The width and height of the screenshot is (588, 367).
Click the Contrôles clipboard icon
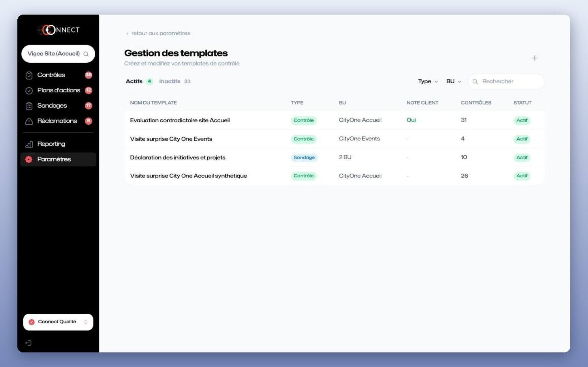[29, 75]
